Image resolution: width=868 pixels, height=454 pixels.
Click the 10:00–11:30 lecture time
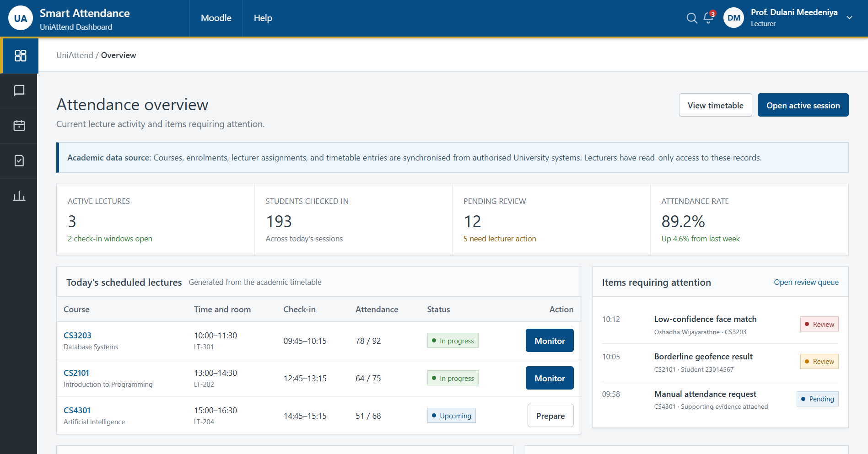(215, 335)
